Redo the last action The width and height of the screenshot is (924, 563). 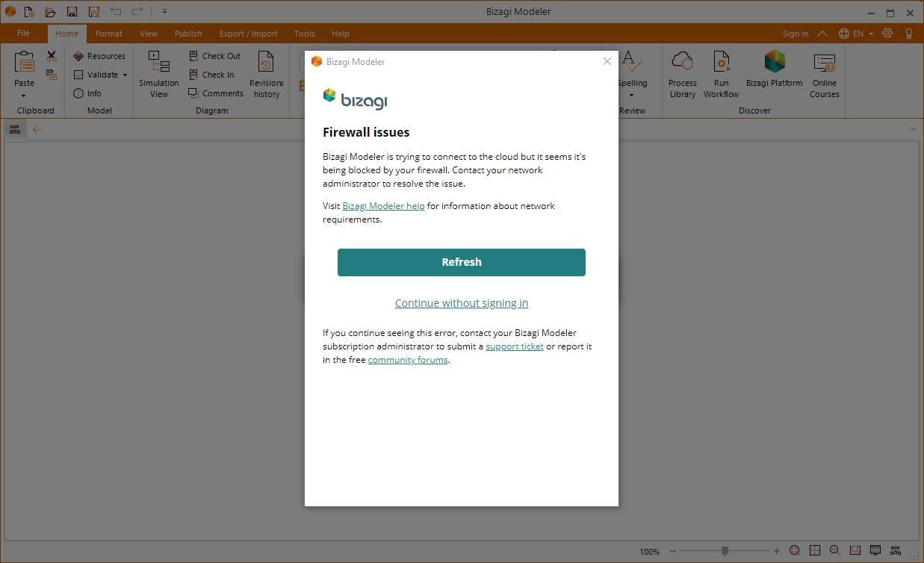pos(137,12)
